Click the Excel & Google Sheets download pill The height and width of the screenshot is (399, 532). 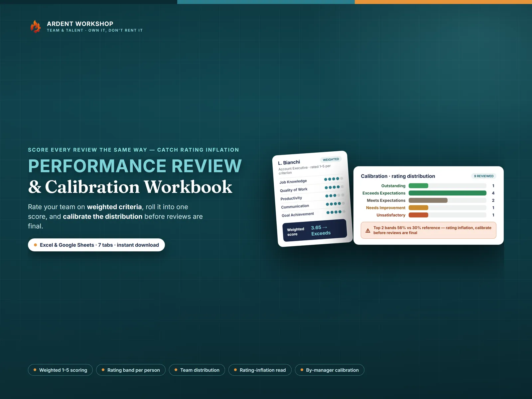(96, 245)
